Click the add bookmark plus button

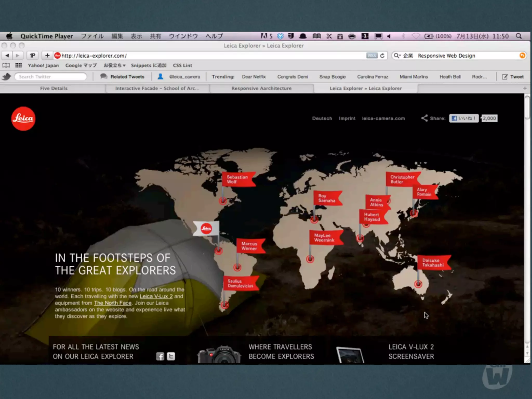(47, 56)
